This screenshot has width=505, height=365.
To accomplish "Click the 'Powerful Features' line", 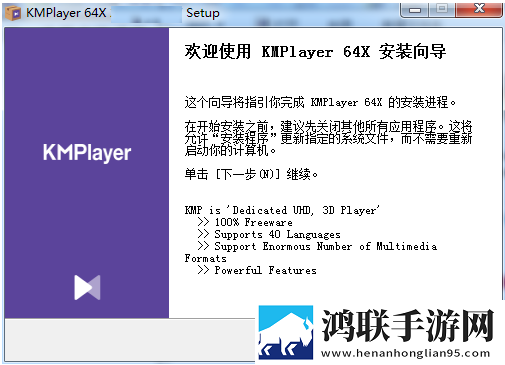I will point(257,270).
